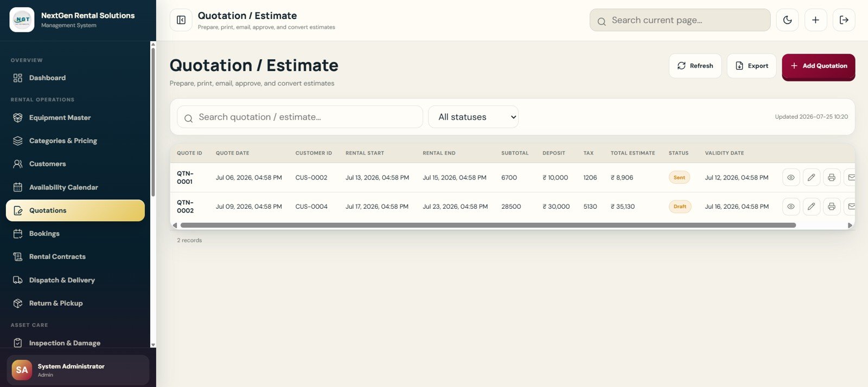
Task: View quotation QTN-0002 eye icon
Action: pyautogui.click(x=791, y=207)
